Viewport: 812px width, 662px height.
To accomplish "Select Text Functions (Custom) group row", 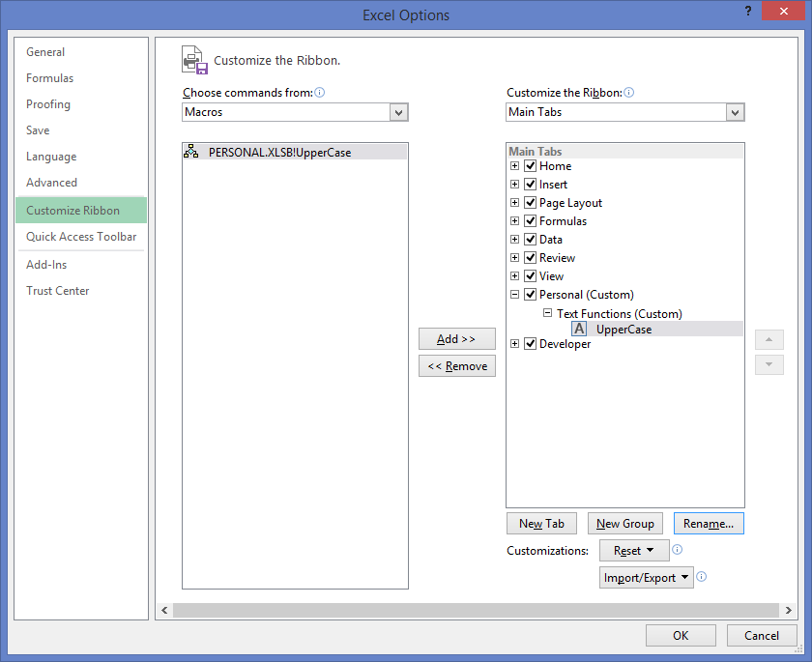I will coord(620,314).
